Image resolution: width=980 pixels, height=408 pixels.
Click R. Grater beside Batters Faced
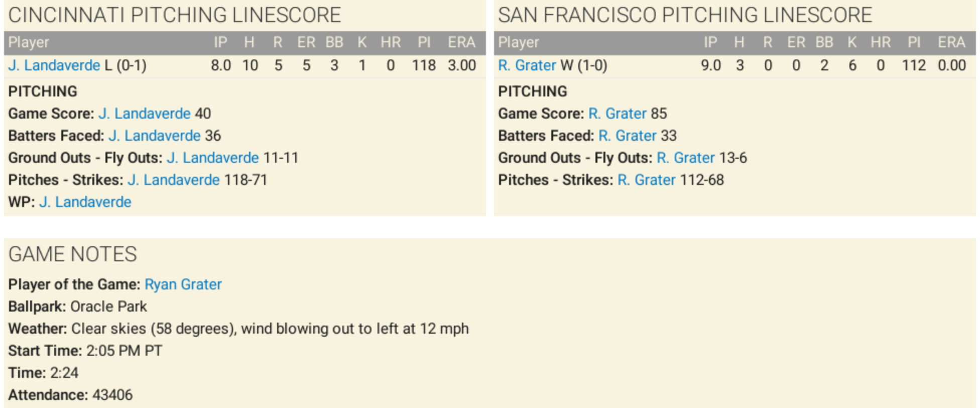(628, 136)
